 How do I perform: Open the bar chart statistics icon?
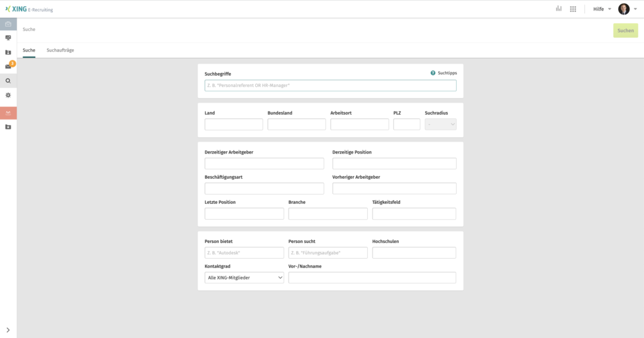click(558, 9)
